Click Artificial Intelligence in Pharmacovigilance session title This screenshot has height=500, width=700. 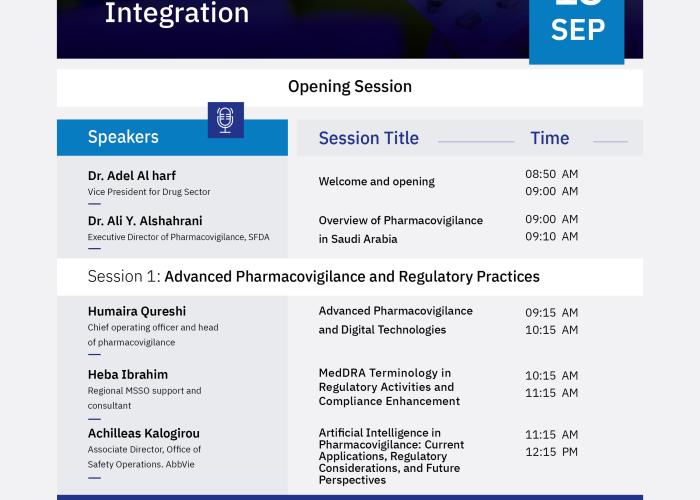coord(392,456)
